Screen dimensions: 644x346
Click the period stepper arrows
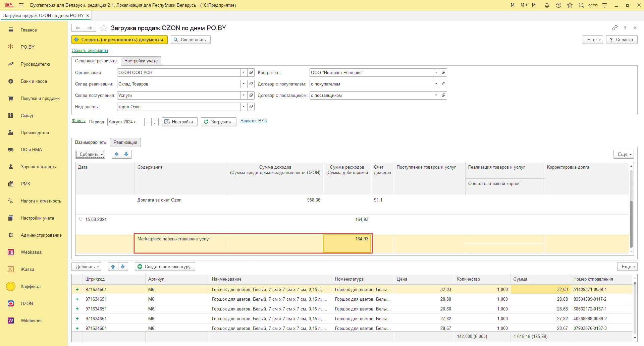point(155,122)
